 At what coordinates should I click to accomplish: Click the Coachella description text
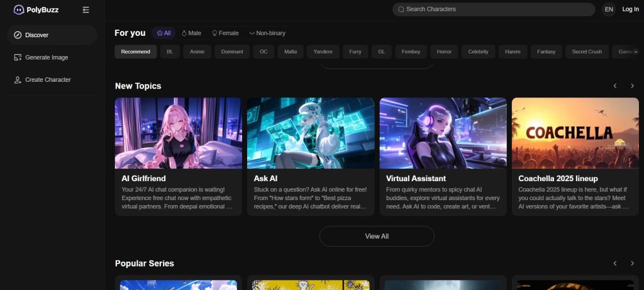pyautogui.click(x=574, y=198)
